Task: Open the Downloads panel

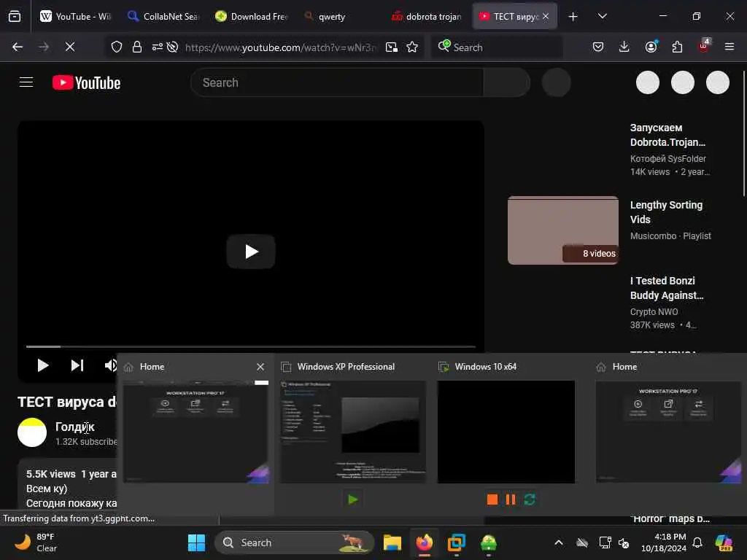Action: (x=624, y=47)
